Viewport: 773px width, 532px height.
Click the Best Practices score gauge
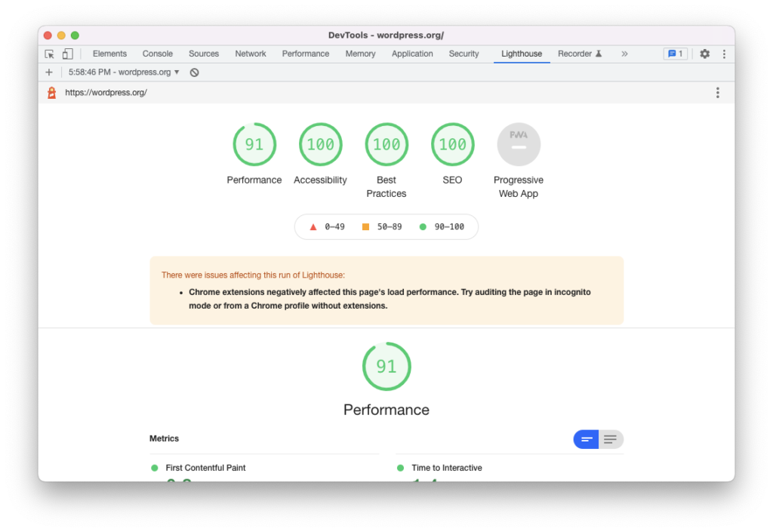[386, 145]
